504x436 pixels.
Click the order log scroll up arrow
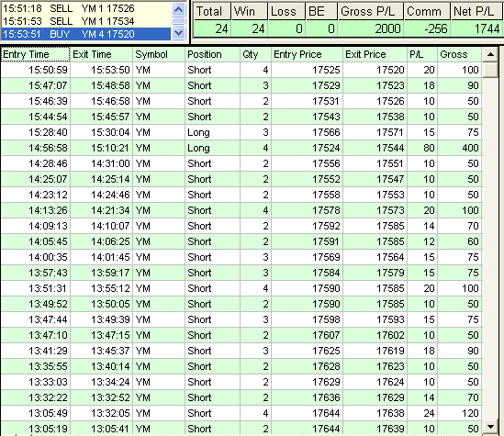point(178,9)
